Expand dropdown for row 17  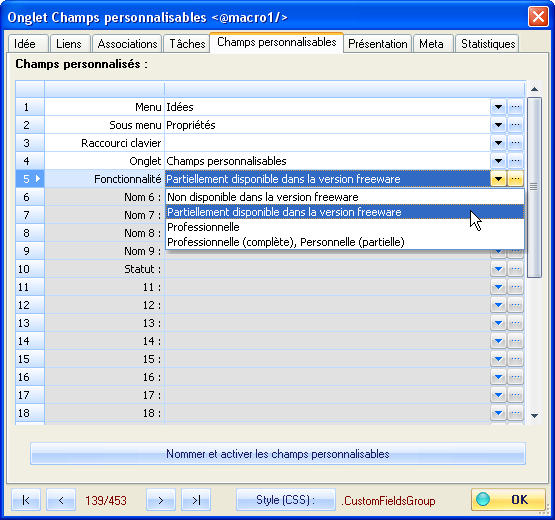(x=498, y=395)
